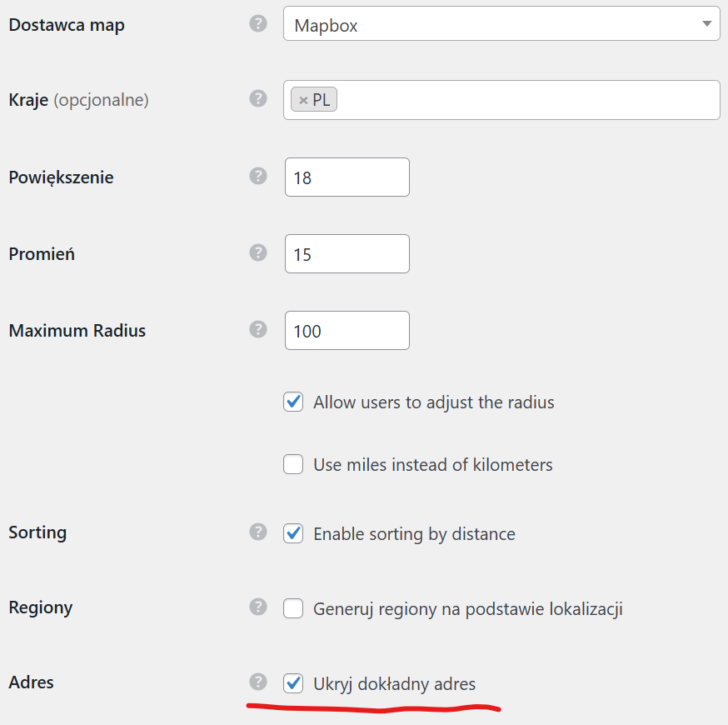This screenshot has height=725, width=728.
Task: Uncheck Ukryj dokładny adres option
Action: [x=293, y=684]
